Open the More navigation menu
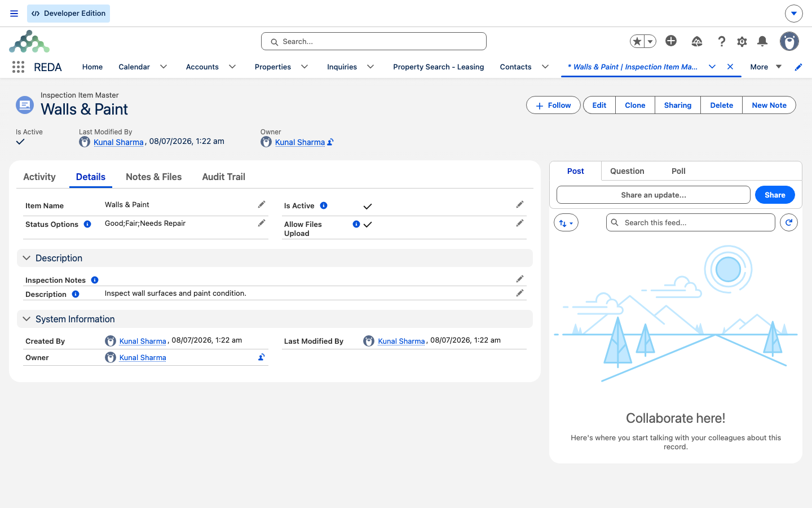This screenshot has width=812, height=508. click(766, 67)
